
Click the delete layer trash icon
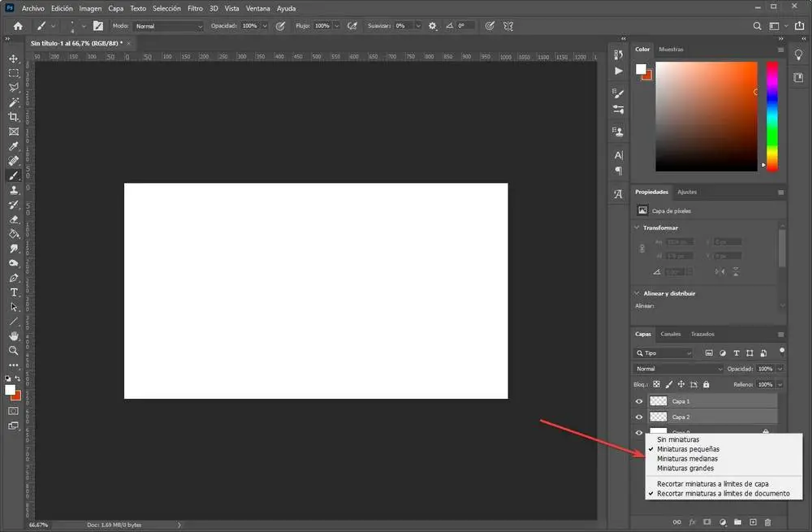pyautogui.click(x=768, y=521)
